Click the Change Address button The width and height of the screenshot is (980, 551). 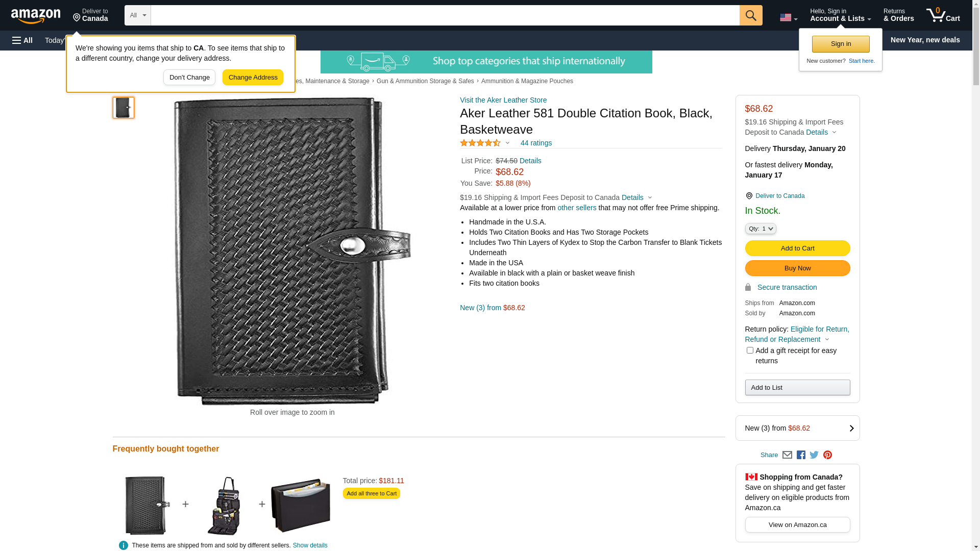(253, 78)
